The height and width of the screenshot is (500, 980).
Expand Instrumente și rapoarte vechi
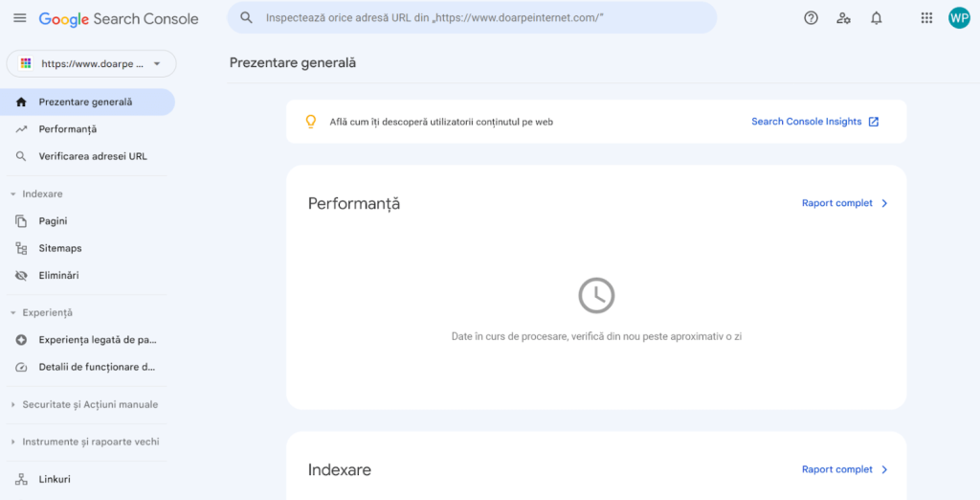85,442
